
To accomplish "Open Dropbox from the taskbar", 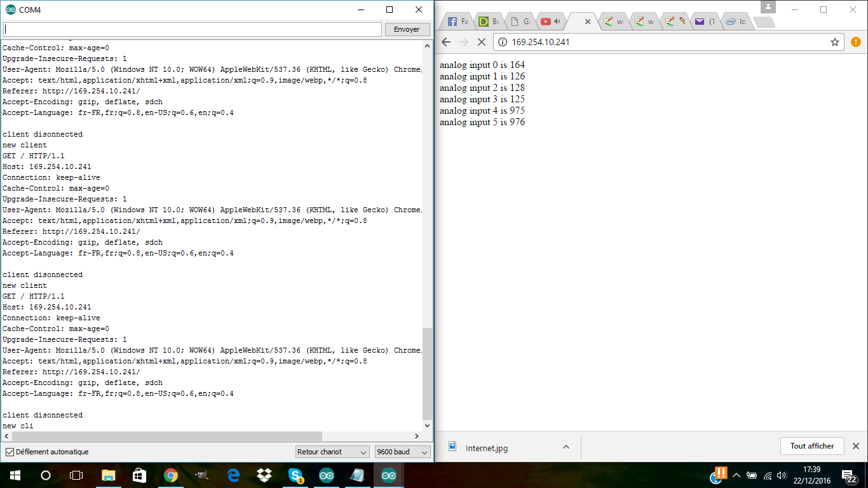I will pos(264,475).
